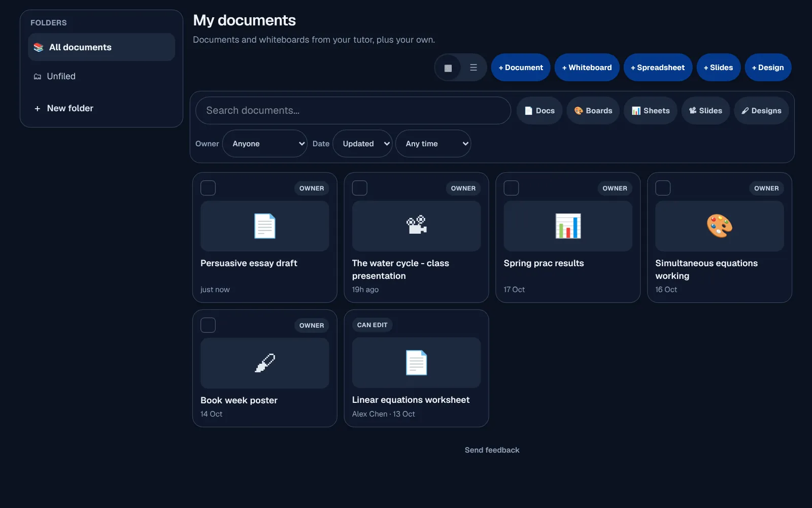The width and height of the screenshot is (812, 508).
Task: Check the Spring prac results checkbox
Action: (x=511, y=188)
